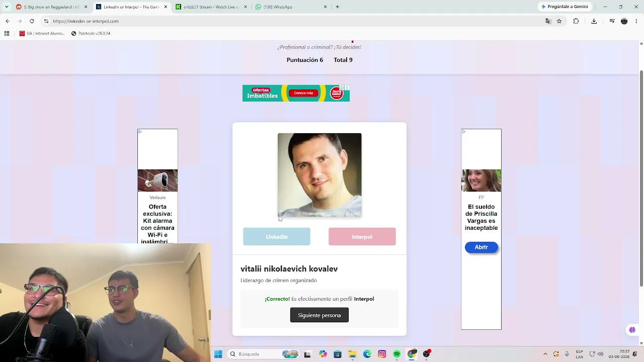
Task: Click the Pregúntale a Gemini button
Action: pos(565,7)
